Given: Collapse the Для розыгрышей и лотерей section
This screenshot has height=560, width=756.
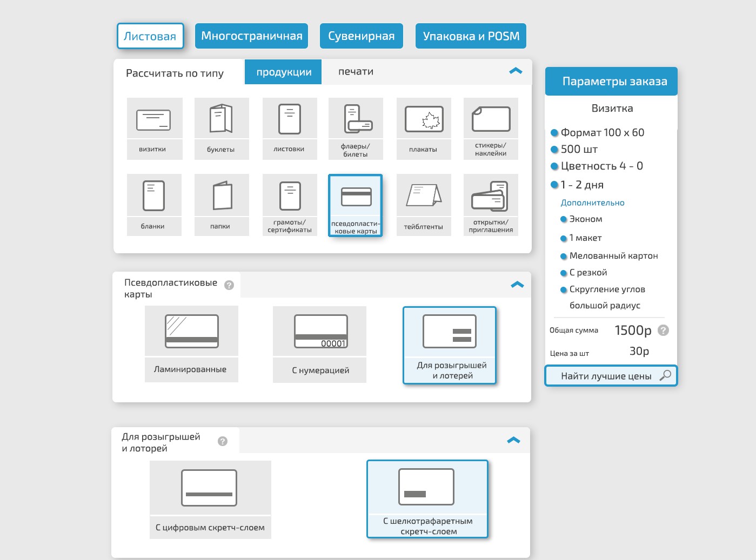Looking at the screenshot, I should click(513, 441).
